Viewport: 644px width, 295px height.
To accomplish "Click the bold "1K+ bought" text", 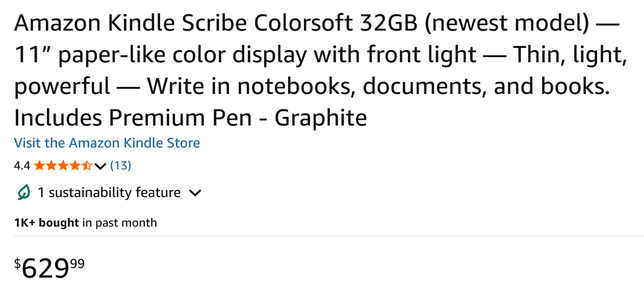I will click(46, 223).
